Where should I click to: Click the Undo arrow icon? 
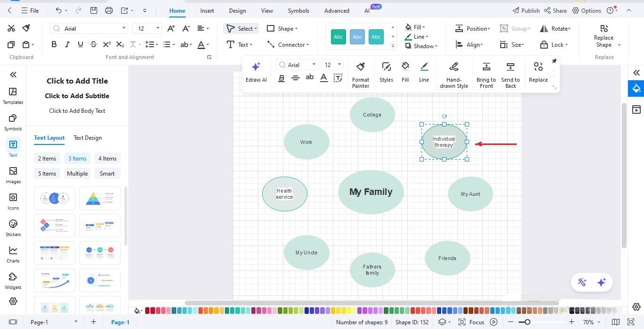[58, 10]
